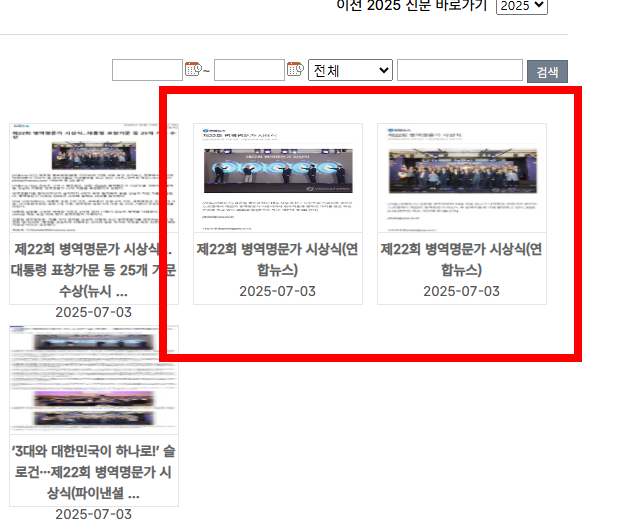Select date 2025-07-03 under the 파이낸셜 article
The width and height of the screenshot is (618, 521).
tap(93, 514)
